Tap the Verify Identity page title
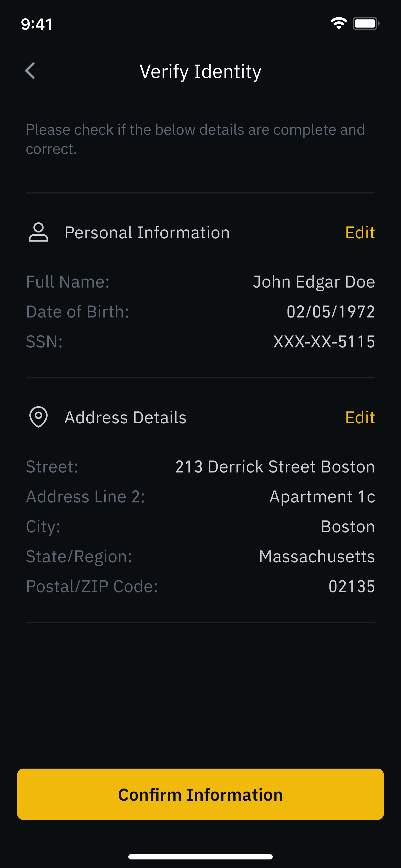This screenshot has width=401, height=868. point(200,71)
